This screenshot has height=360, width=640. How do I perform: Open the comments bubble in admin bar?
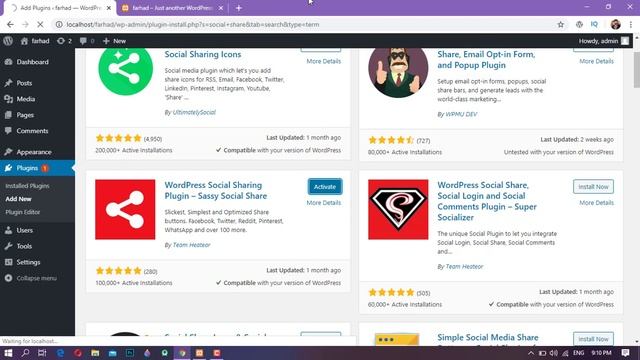[87, 41]
